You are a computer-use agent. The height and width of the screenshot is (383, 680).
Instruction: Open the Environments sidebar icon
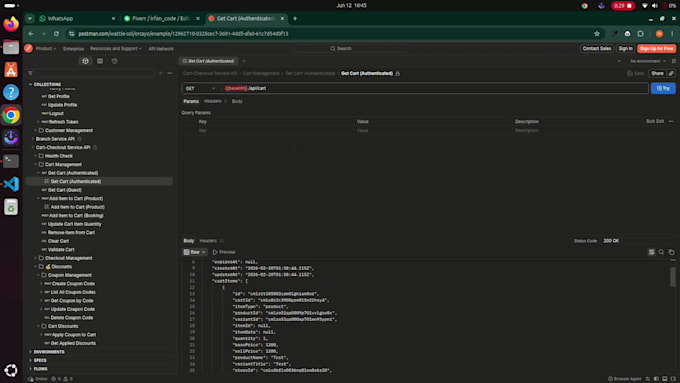pyautogui.click(x=100, y=61)
